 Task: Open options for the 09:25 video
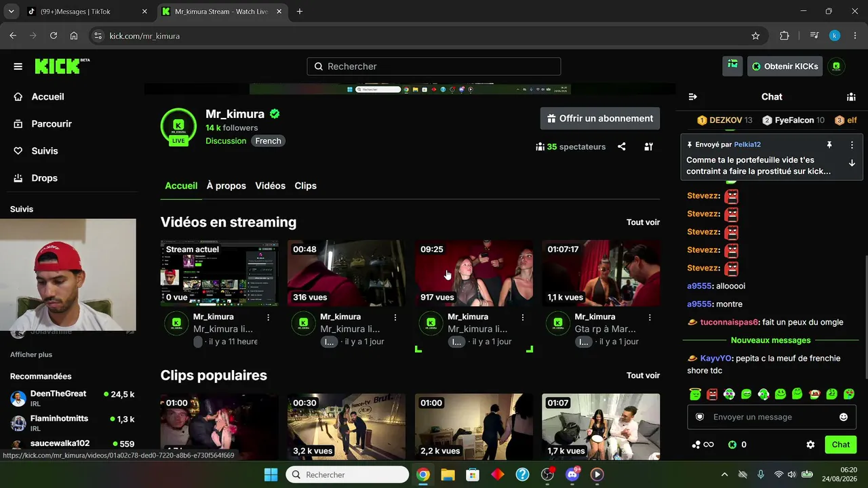[523, 317]
